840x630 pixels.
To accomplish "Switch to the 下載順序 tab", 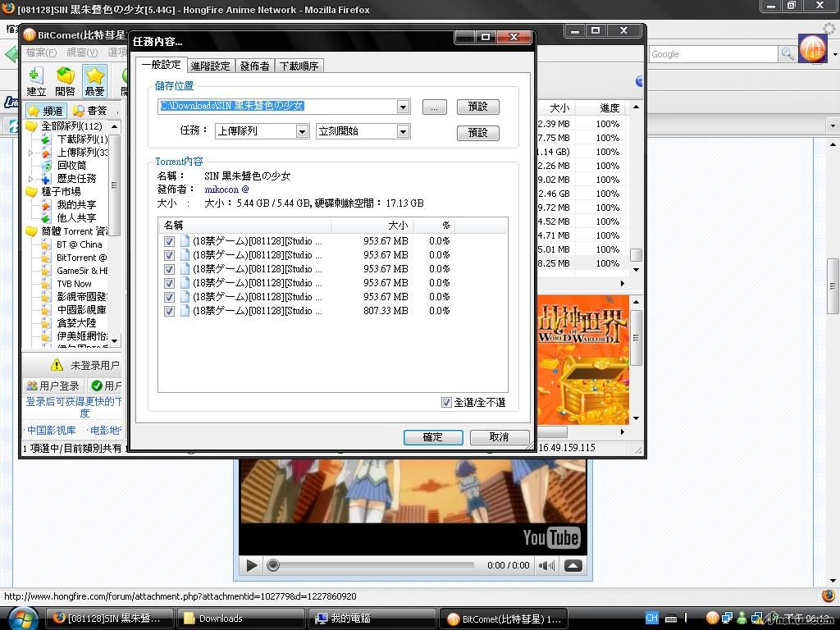I will [299, 66].
